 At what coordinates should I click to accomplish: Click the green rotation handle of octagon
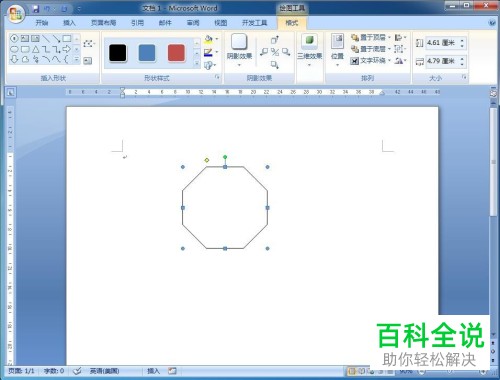coord(225,157)
